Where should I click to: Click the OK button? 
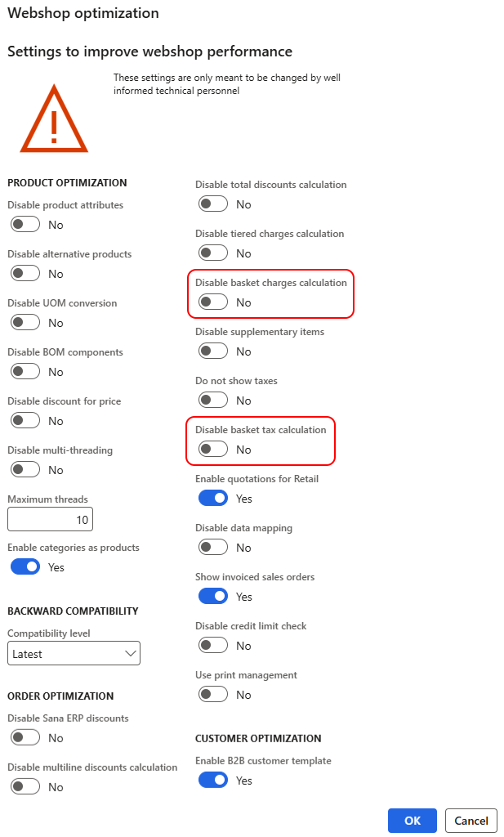413,821
